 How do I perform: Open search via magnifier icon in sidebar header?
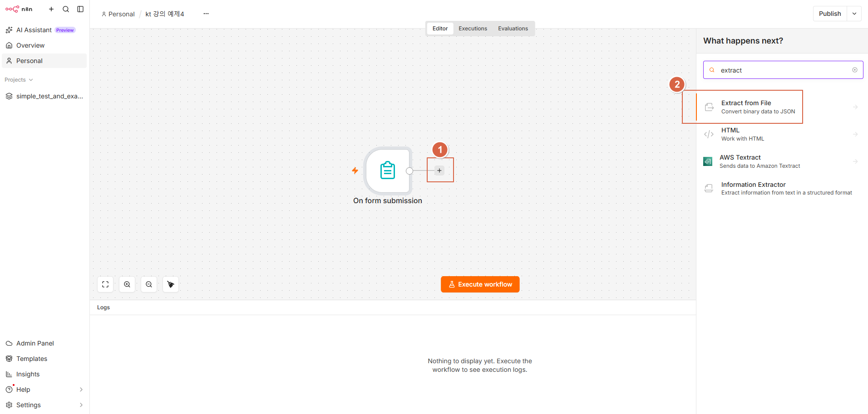coord(66,9)
